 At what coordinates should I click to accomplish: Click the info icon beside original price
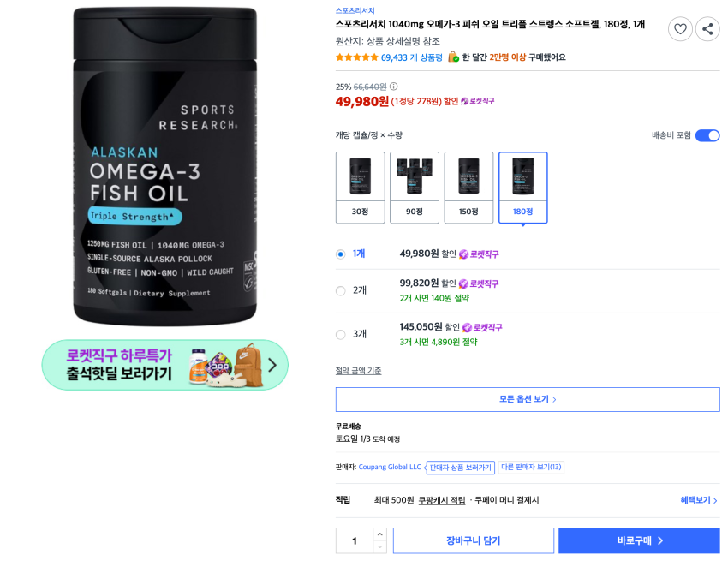[x=394, y=87]
